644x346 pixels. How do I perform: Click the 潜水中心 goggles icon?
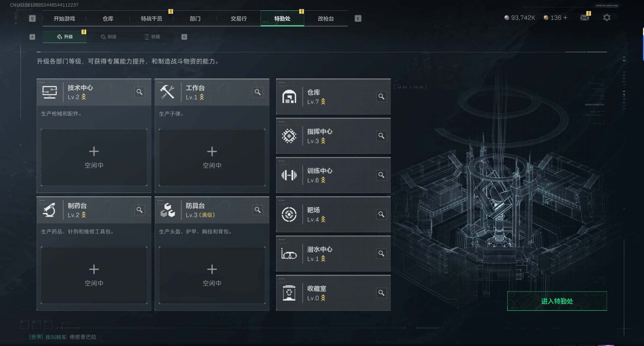tap(289, 254)
